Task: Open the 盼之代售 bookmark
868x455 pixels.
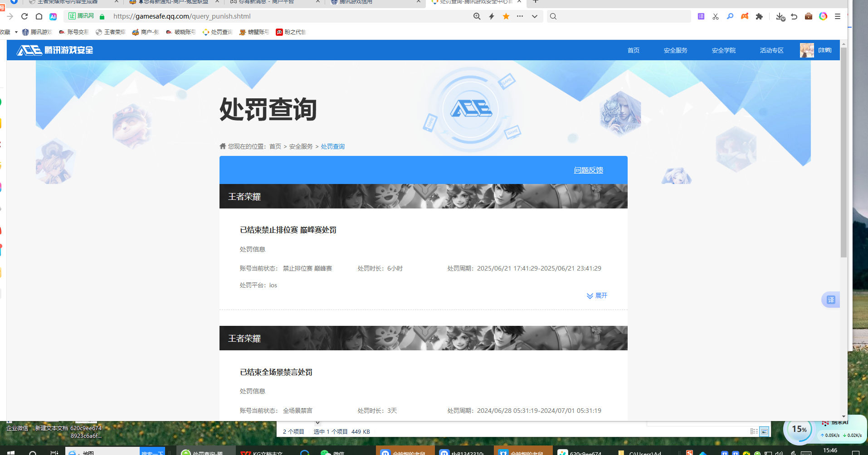Action: tap(291, 32)
